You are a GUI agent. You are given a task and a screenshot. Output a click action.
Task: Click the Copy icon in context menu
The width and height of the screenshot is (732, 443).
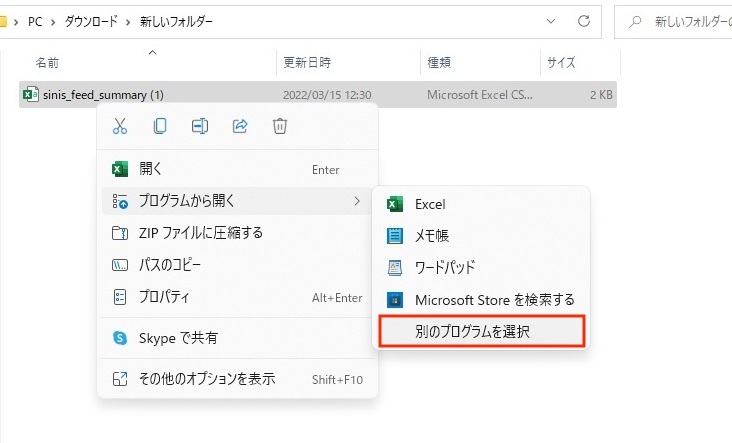coord(160,126)
